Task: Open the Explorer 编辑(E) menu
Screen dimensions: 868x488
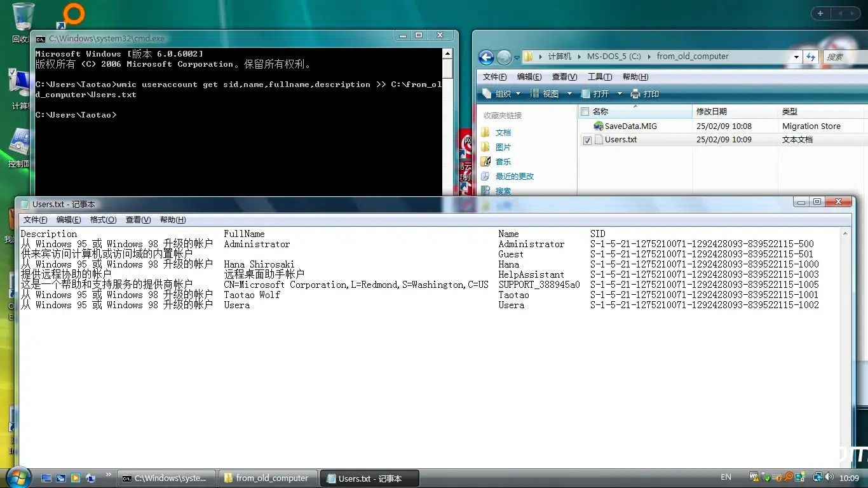Action: pos(529,77)
